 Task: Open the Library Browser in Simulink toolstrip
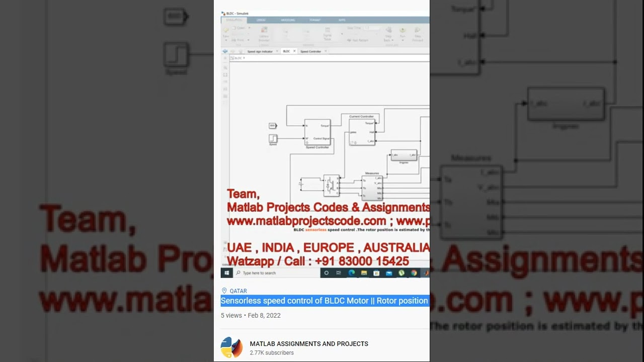point(264,34)
